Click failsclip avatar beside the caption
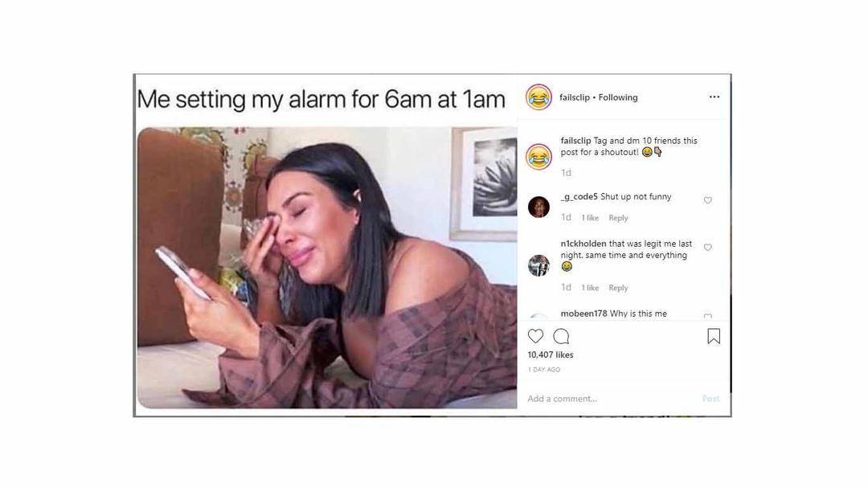The image size is (868, 488). [x=538, y=157]
